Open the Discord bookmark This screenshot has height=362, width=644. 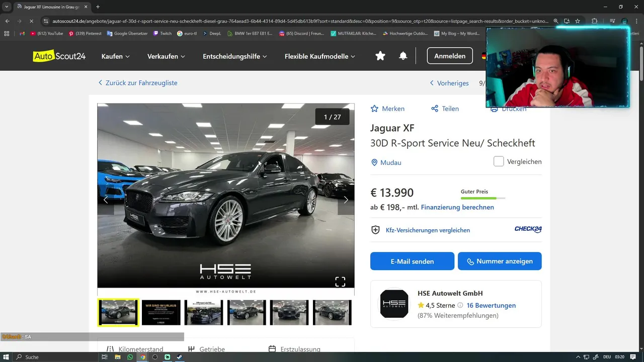click(302, 34)
